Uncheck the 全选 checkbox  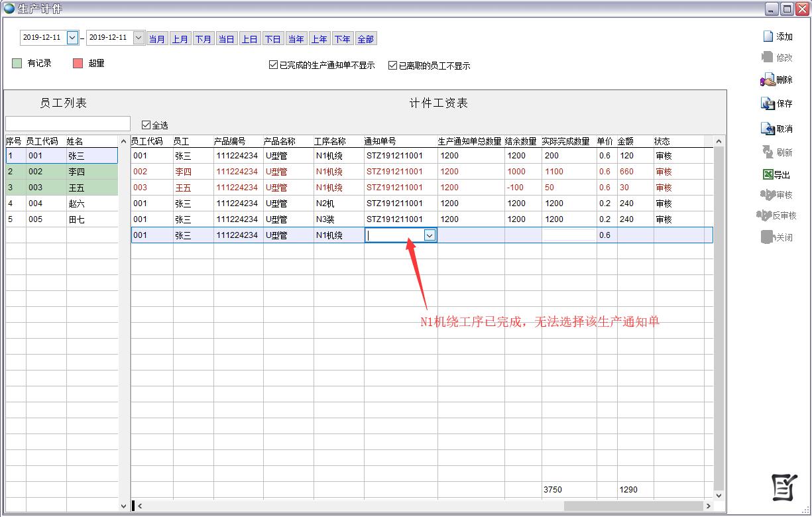(146, 125)
